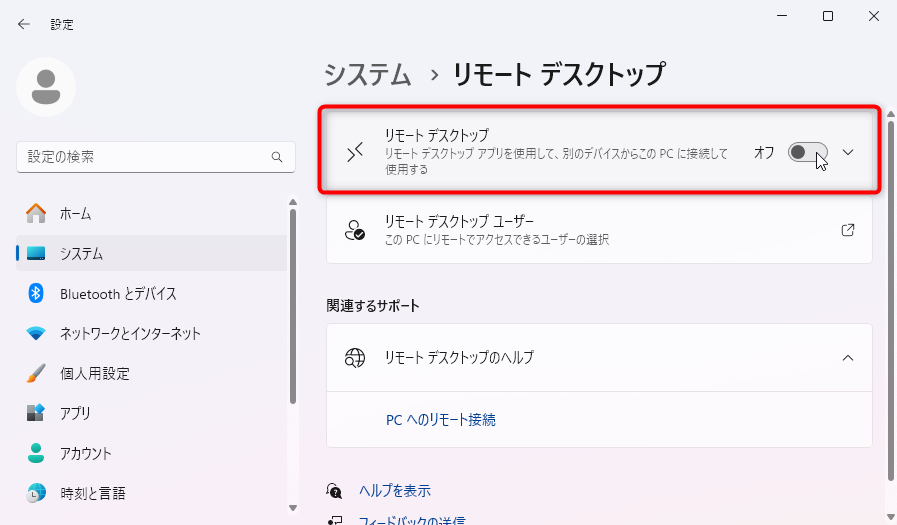The width and height of the screenshot is (897, 525).
Task: Open アプリ settings
Action: pyautogui.click(x=152, y=413)
